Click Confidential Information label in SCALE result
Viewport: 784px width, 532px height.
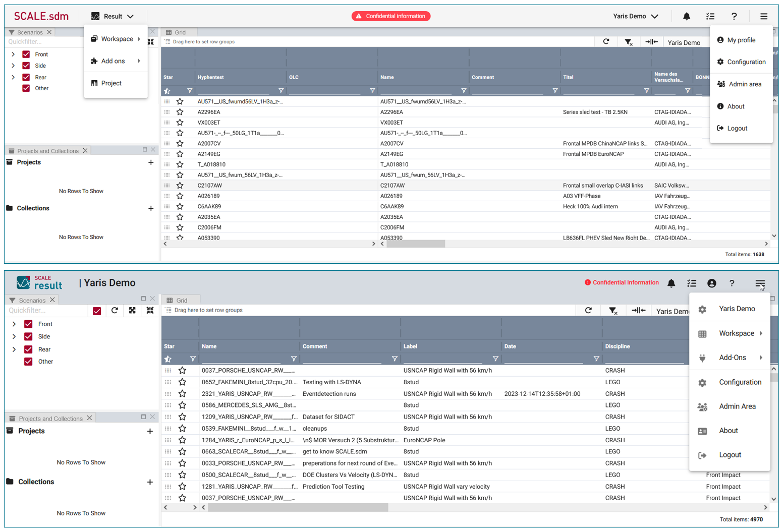[622, 282]
